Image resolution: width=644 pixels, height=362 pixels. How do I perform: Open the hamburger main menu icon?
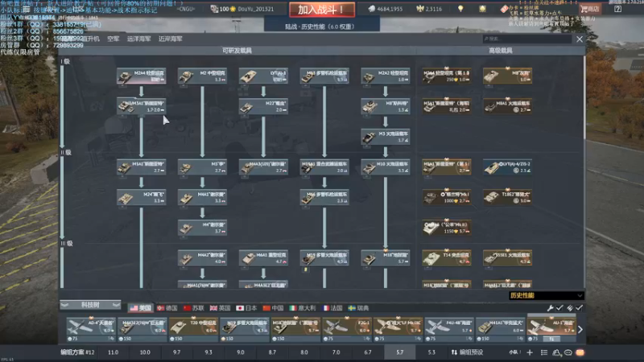point(27,9)
